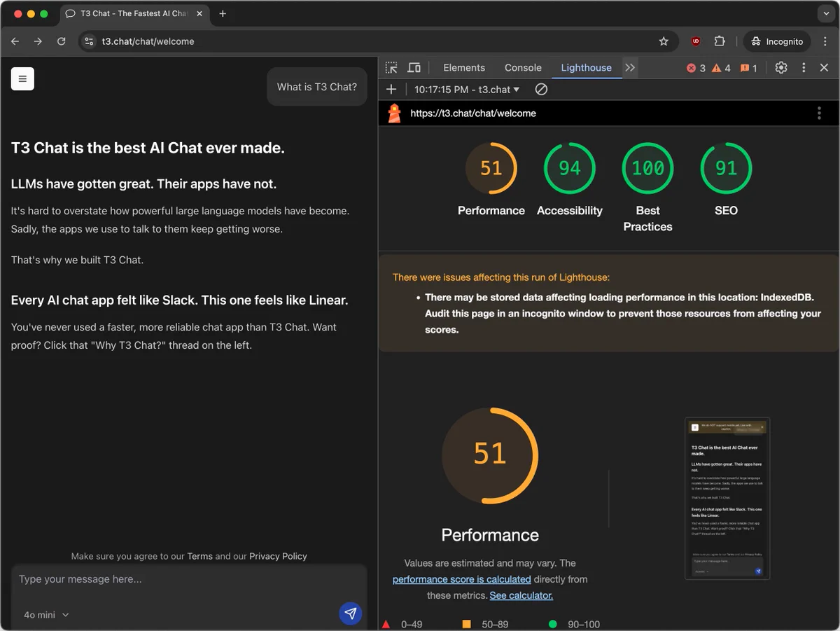Image resolution: width=840 pixels, height=631 pixels.
Task: Close the DevTools panel
Action: tap(824, 68)
